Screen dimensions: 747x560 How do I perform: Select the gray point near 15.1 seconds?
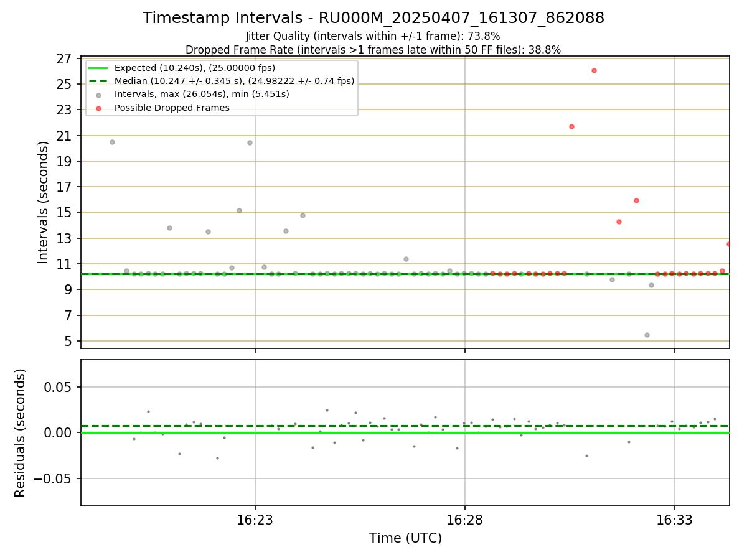[239, 210]
